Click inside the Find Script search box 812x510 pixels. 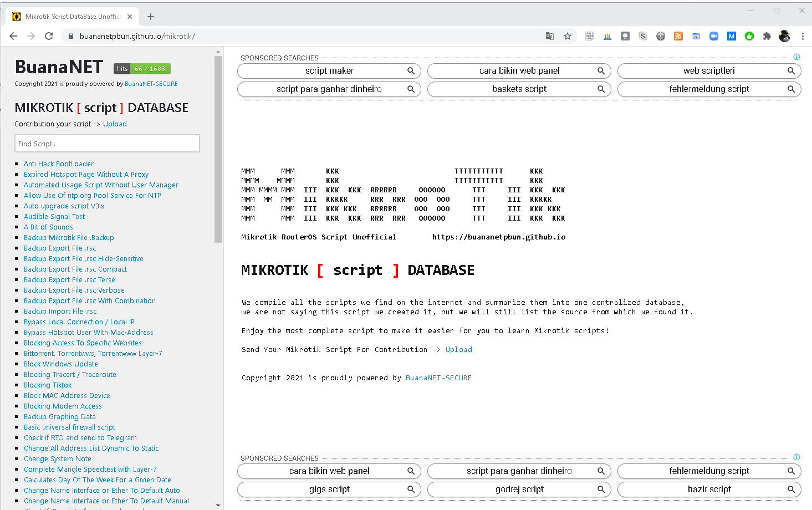point(107,143)
